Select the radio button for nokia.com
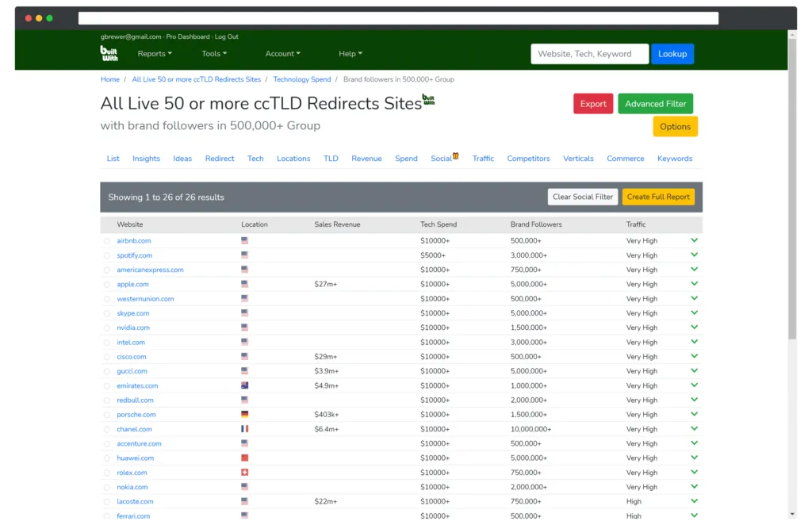 pos(107,488)
